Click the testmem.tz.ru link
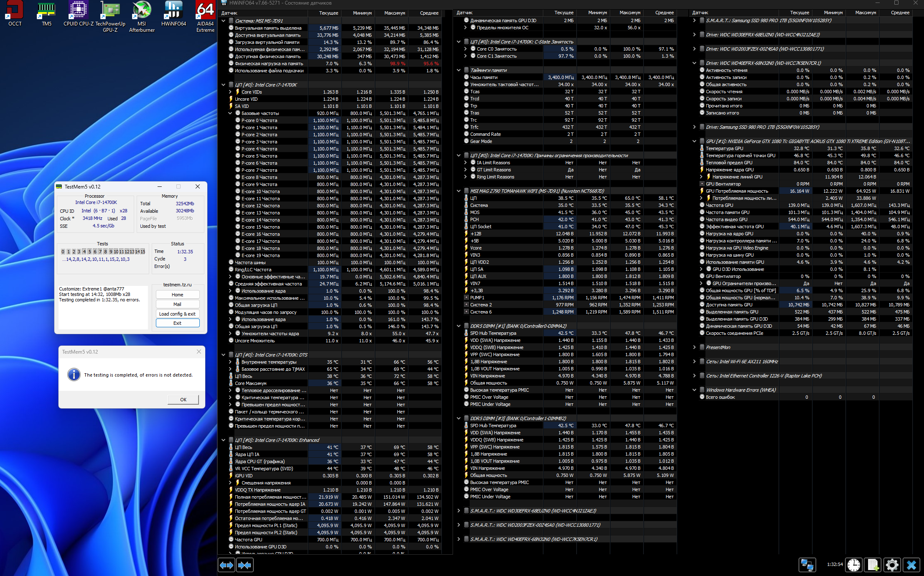 pyautogui.click(x=177, y=285)
